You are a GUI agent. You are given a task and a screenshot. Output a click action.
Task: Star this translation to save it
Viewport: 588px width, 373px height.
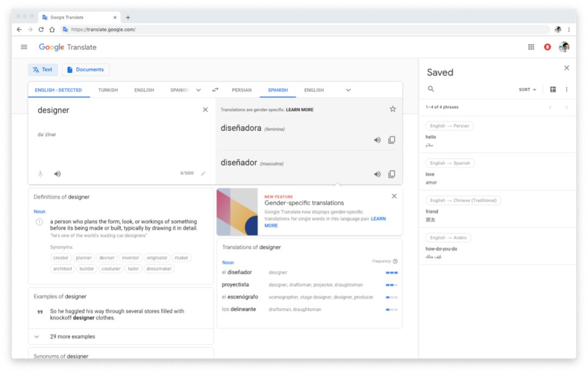(393, 109)
